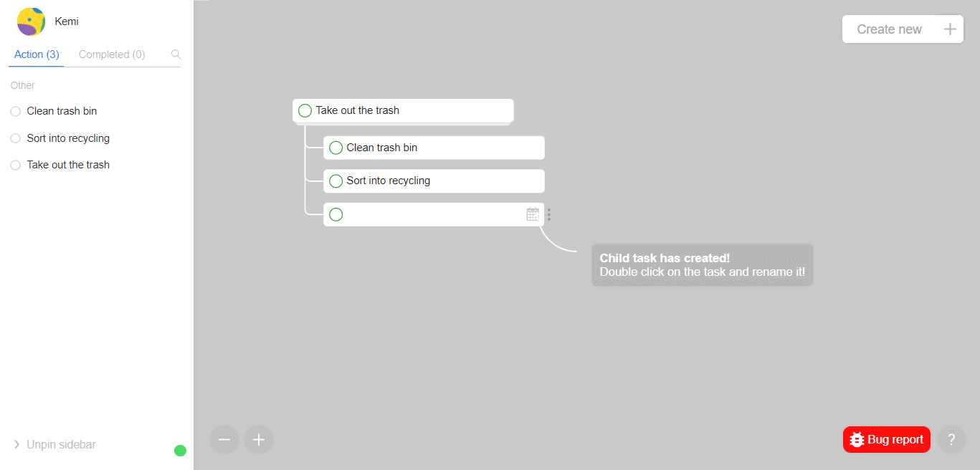The width and height of the screenshot is (980, 470).
Task: Click the empty child task name field
Action: tap(433, 214)
